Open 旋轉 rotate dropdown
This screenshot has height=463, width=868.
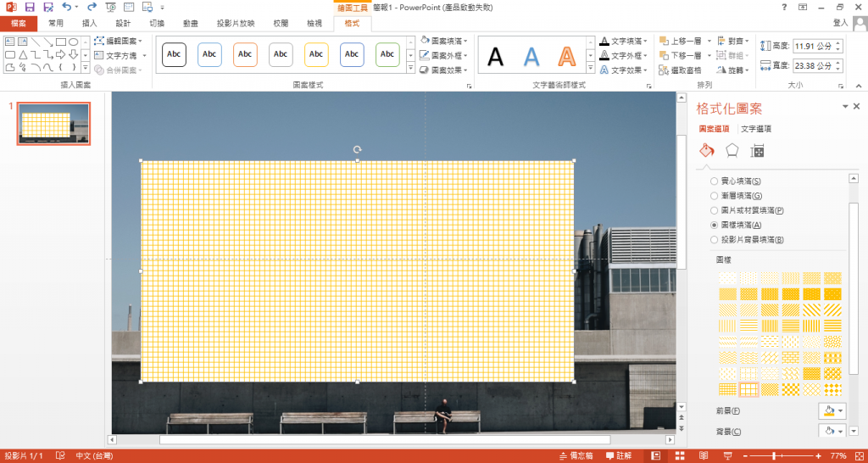[x=733, y=70]
